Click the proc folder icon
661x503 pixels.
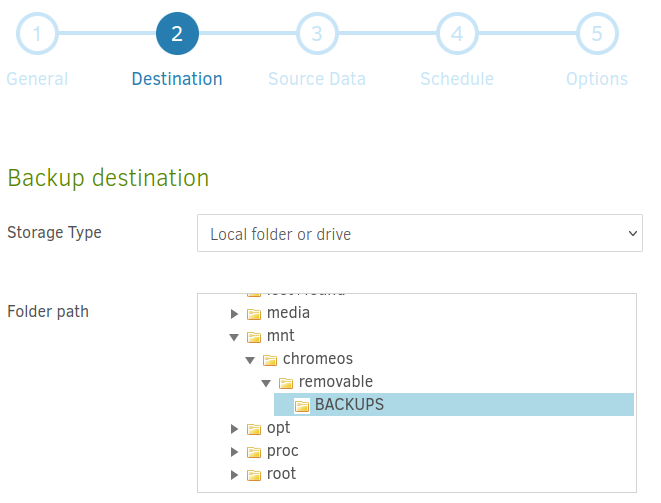point(254,452)
